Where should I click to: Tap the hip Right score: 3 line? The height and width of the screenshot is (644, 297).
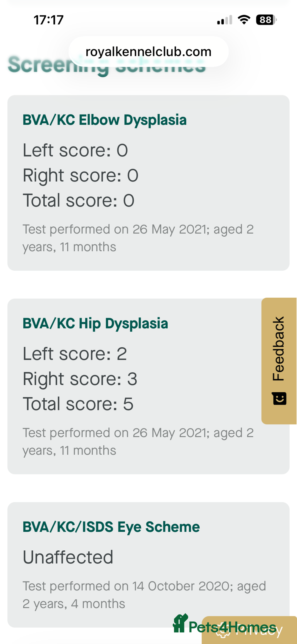pos(80,379)
